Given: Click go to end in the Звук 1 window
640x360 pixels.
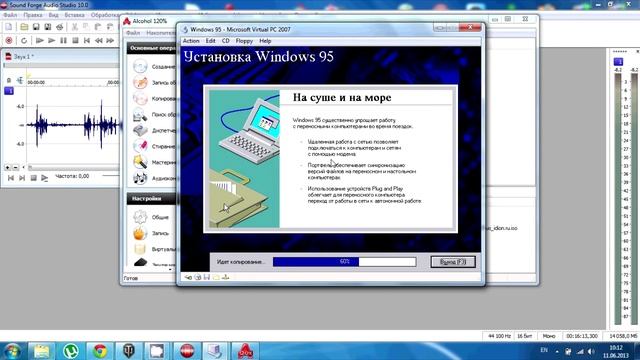Looking at the screenshot, I should [22, 178].
